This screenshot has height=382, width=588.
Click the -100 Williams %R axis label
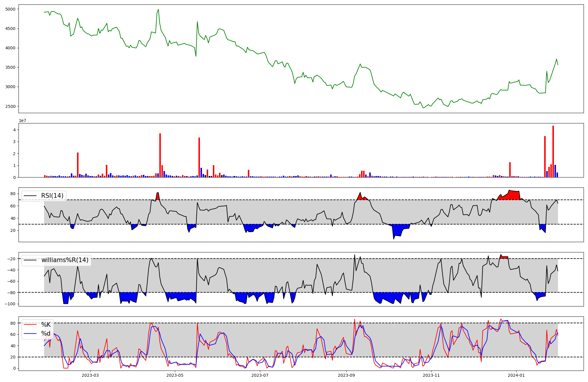tap(10, 304)
